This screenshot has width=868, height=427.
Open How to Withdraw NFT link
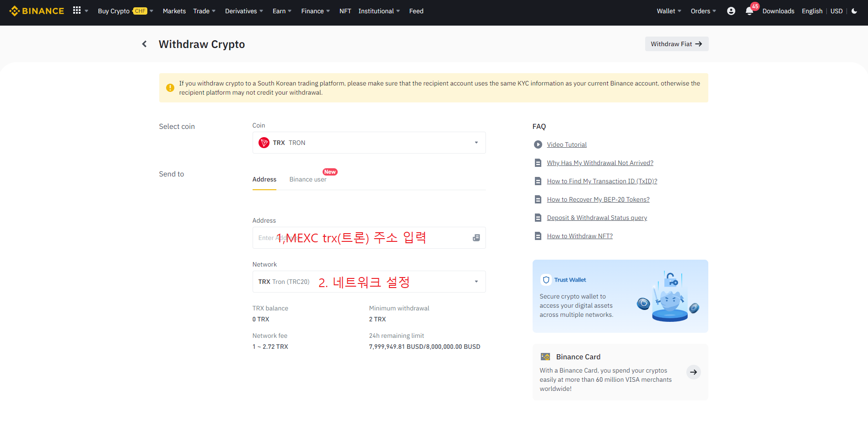[x=580, y=236]
